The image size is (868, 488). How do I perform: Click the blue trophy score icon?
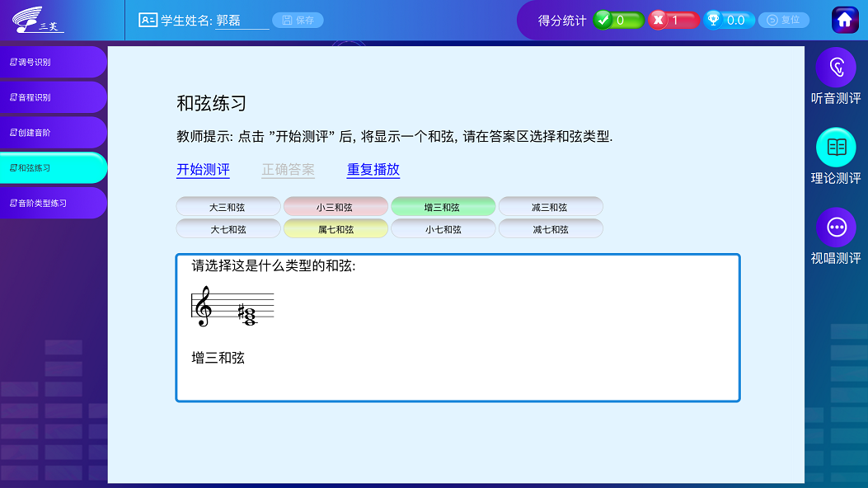point(713,21)
